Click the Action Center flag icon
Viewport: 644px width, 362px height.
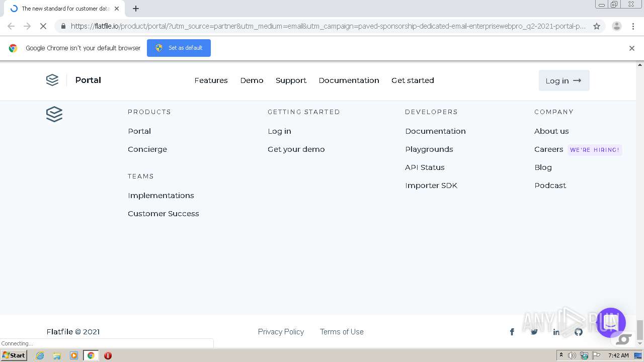click(597, 355)
